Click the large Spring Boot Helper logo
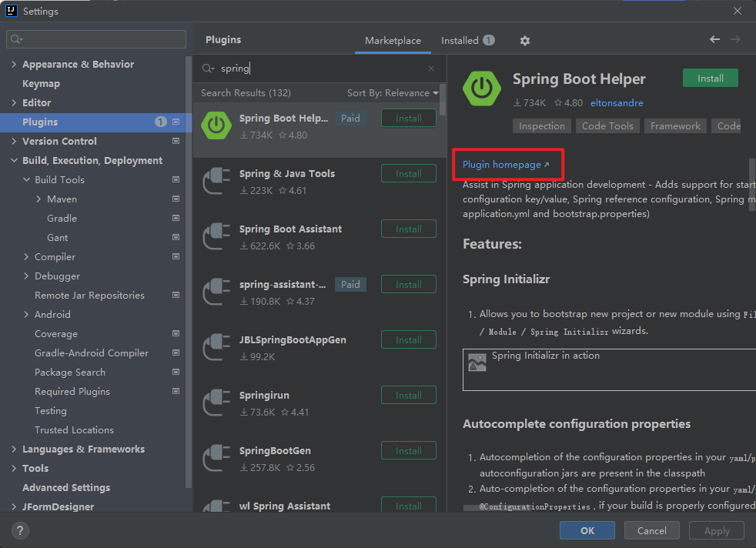756x548 pixels. coord(482,89)
